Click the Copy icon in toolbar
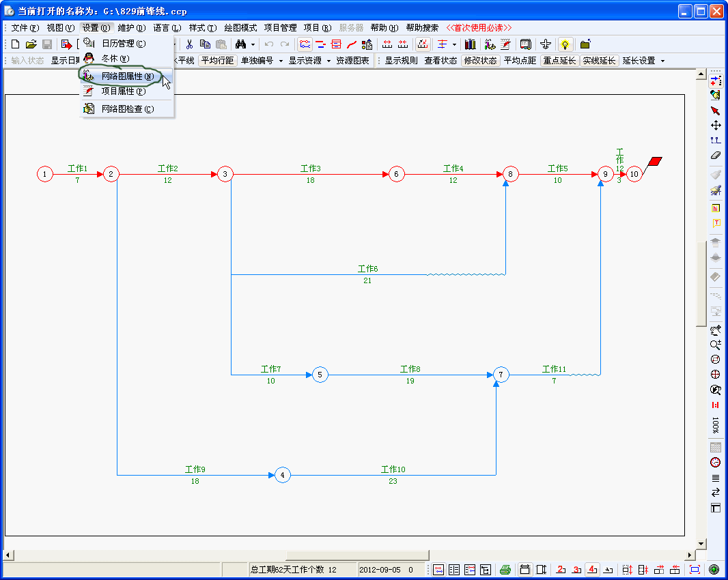This screenshot has width=728, height=580. pyautogui.click(x=205, y=44)
